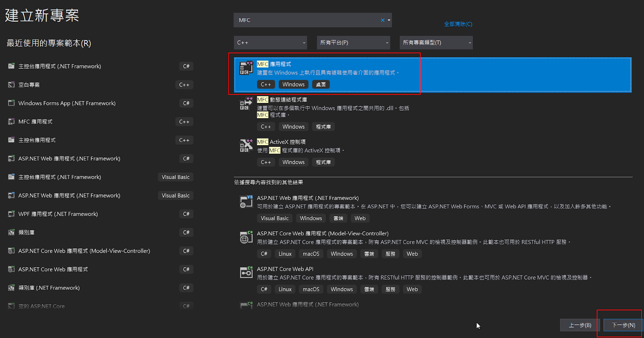644x338 pixels.
Task: Click the 雲端 tag under ASP.NET Web 應用程式
Action: click(x=338, y=218)
